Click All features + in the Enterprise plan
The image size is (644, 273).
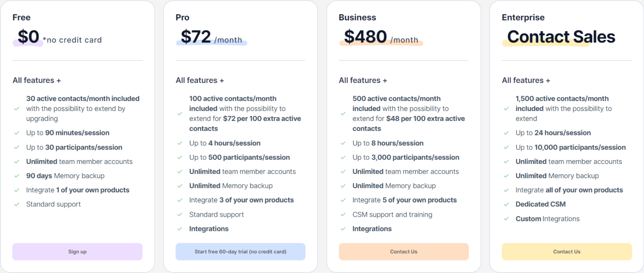[x=526, y=80]
